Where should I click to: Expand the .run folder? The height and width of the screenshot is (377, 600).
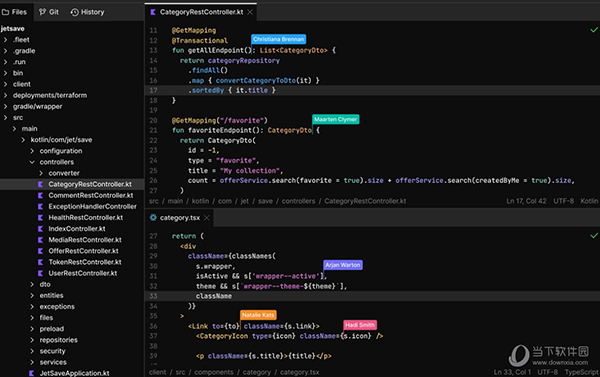point(5,62)
